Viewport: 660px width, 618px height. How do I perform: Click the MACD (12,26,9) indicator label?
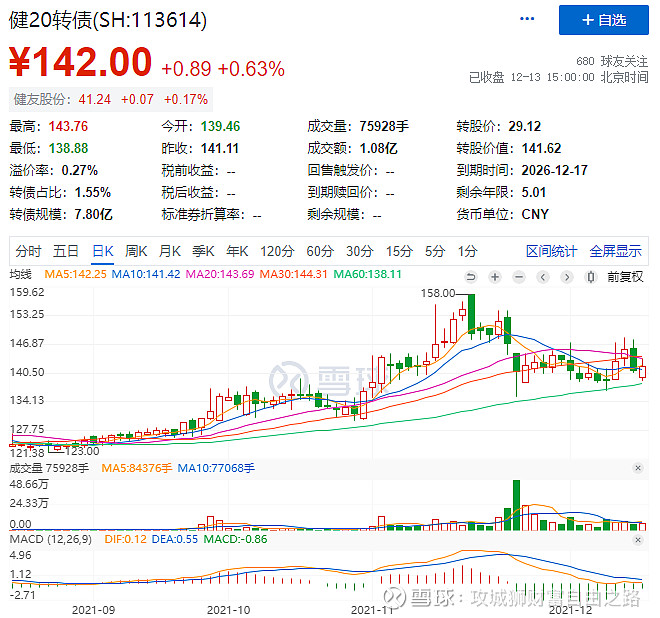point(51,539)
